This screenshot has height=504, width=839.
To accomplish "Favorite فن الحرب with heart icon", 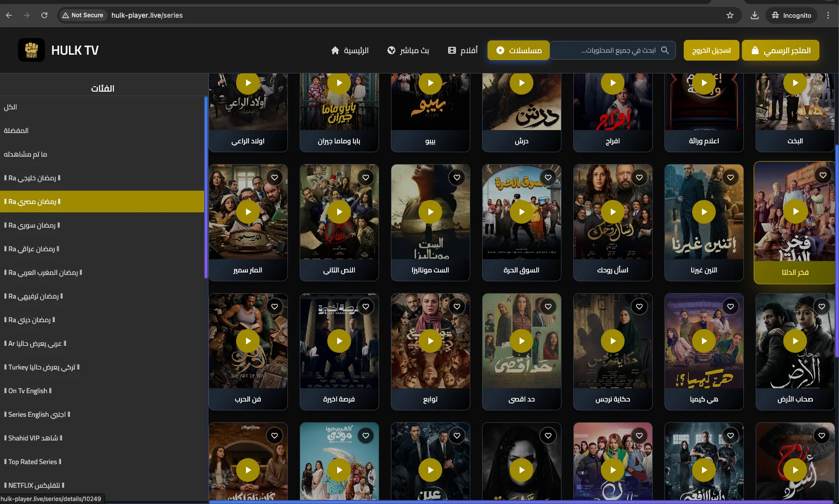I will (275, 306).
